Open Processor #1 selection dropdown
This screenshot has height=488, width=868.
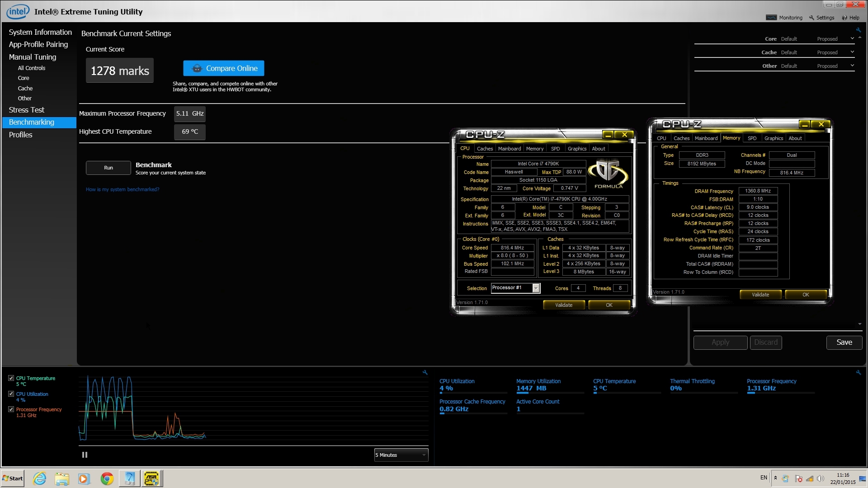(515, 288)
